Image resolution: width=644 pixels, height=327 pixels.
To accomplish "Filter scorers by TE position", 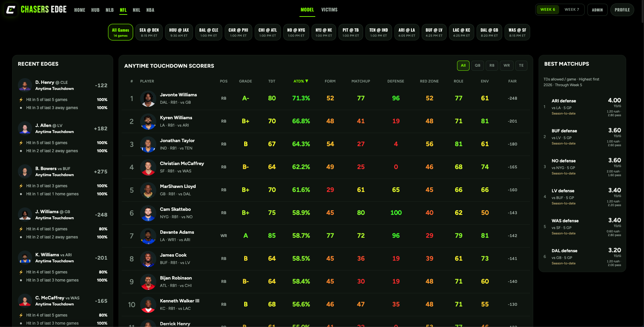I will click(521, 65).
